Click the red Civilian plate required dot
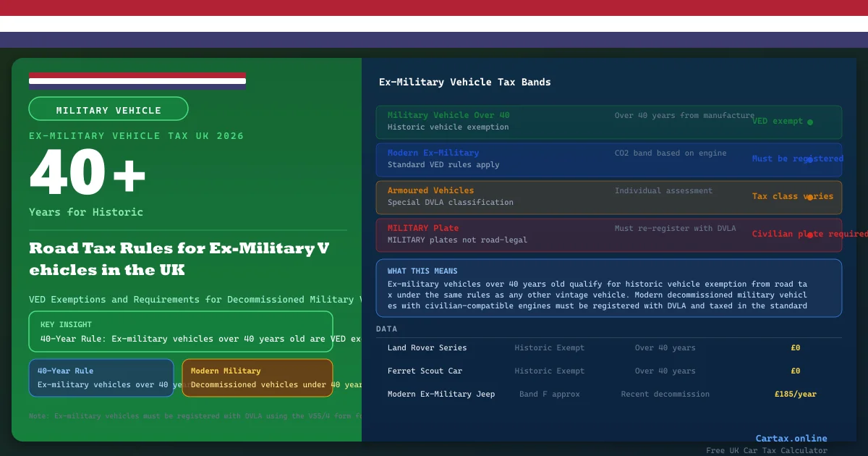 [810, 234]
